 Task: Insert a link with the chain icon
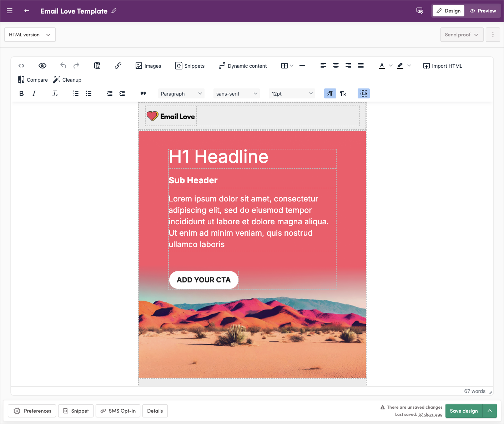[x=118, y=66]
